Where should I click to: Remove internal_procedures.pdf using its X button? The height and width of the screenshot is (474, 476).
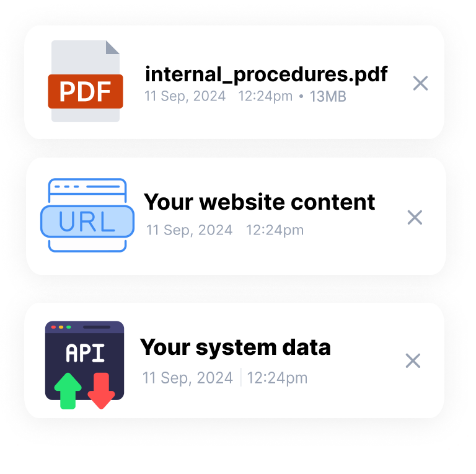(420, 83)
